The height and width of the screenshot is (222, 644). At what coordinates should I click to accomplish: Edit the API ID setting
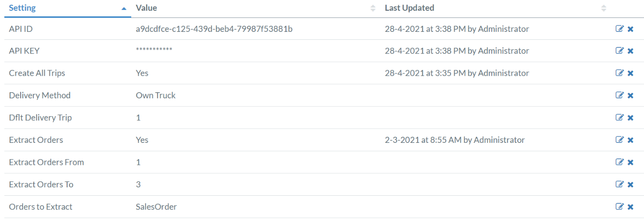coord(620,29)
